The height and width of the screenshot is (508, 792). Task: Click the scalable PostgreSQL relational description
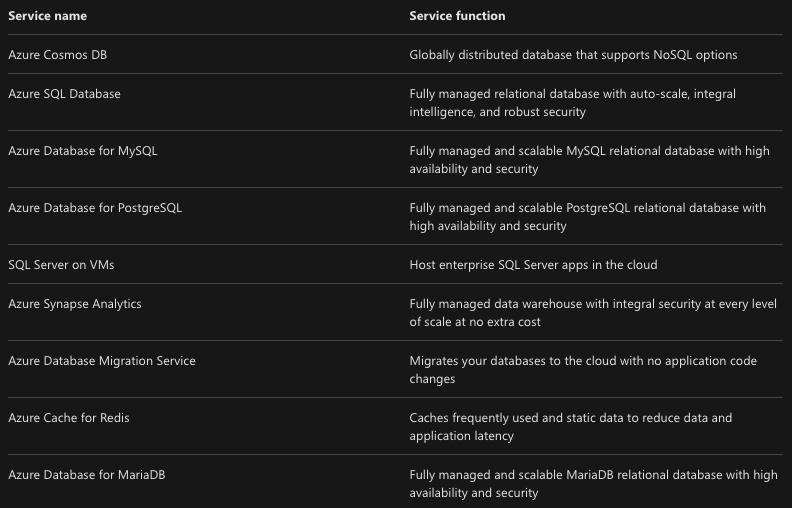pyautogui.click(x=587, y=217)
